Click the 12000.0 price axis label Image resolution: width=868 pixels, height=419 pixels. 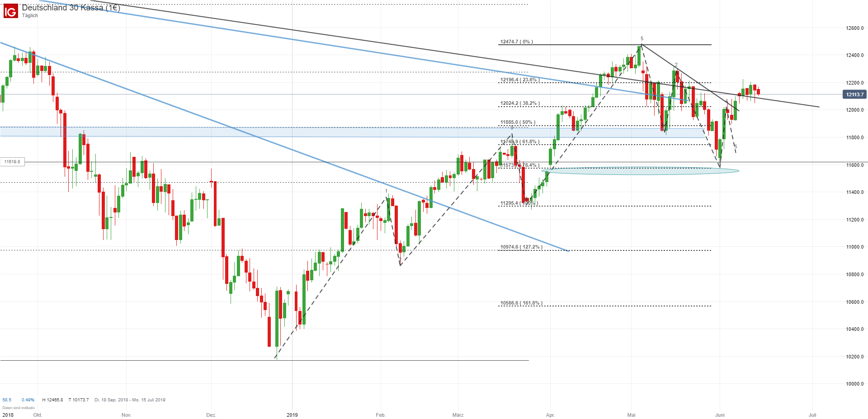point(855,110)
